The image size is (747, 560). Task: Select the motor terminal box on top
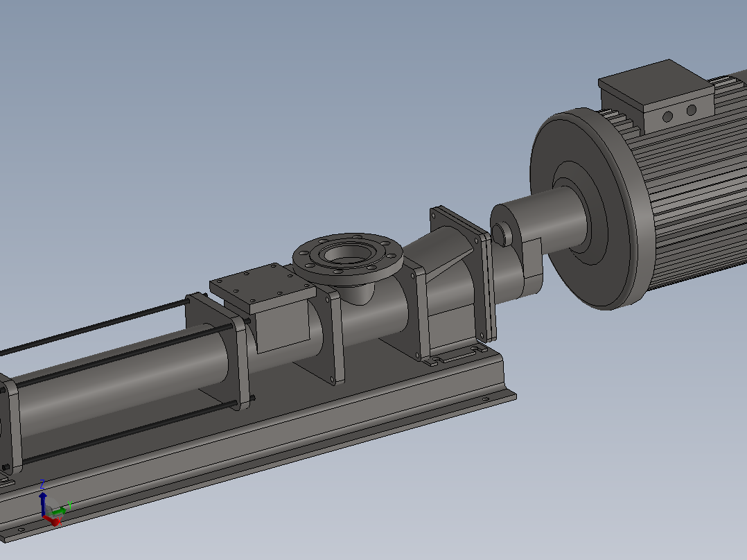(656, 96)
